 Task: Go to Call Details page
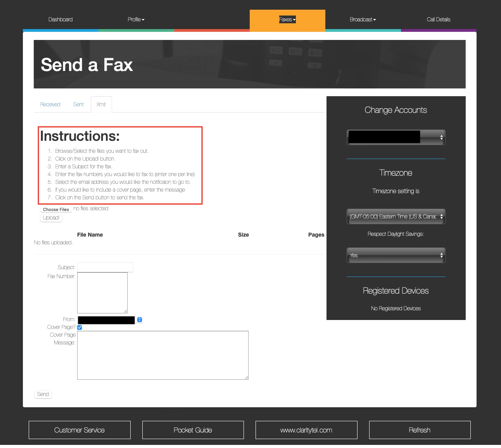point(439,19)
